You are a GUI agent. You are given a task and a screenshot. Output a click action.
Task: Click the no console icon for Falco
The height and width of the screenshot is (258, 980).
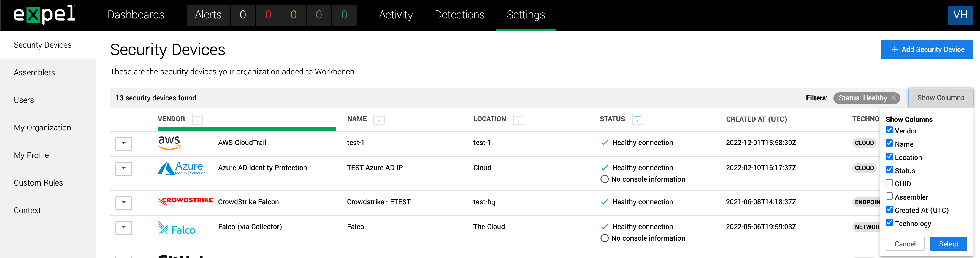pos(604,238)
